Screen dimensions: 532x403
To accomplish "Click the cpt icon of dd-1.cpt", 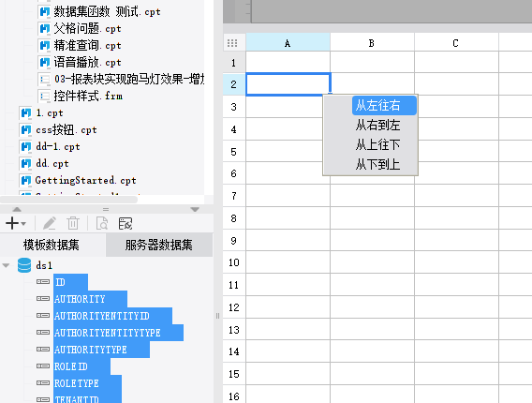I will [x=26, y=146].
